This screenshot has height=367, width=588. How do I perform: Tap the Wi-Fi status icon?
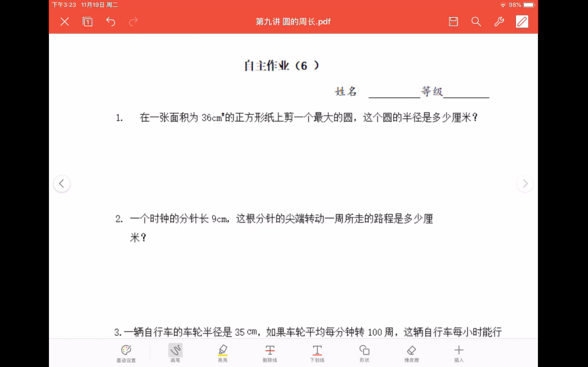503,5
